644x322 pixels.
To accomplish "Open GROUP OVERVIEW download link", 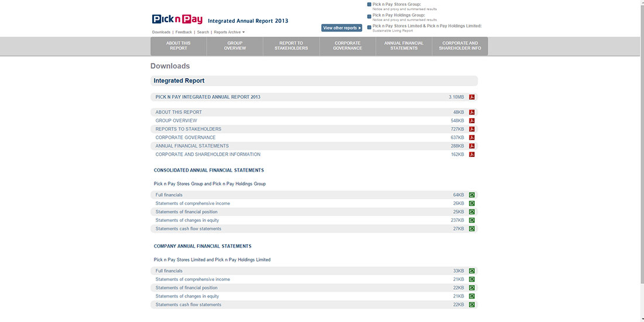I will (x=176, y=121).
